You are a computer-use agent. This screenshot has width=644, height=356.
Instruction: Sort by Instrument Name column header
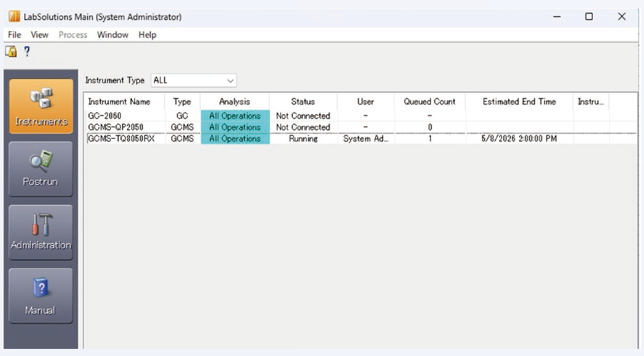124,101
